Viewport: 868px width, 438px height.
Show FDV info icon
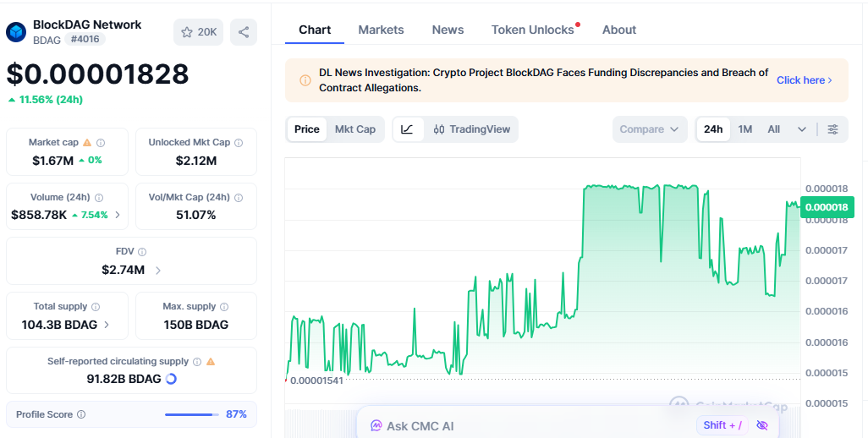tap(142, 252)
